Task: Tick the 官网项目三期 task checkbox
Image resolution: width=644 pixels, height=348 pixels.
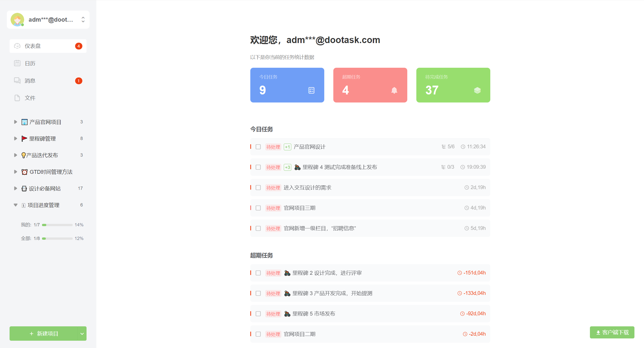Action: [258, 208]
